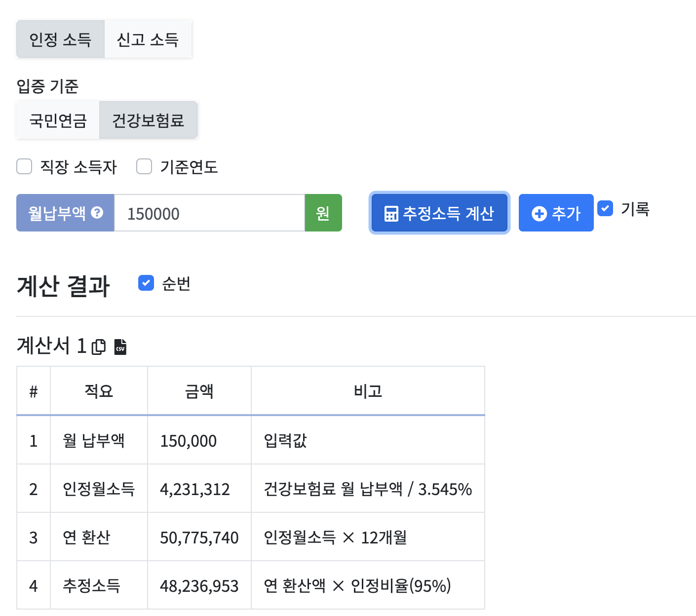The height and width of the screenshot is (616, 696).
Task: Click the 추가 button
Action: pyautogui.click(x=556, y=213)
